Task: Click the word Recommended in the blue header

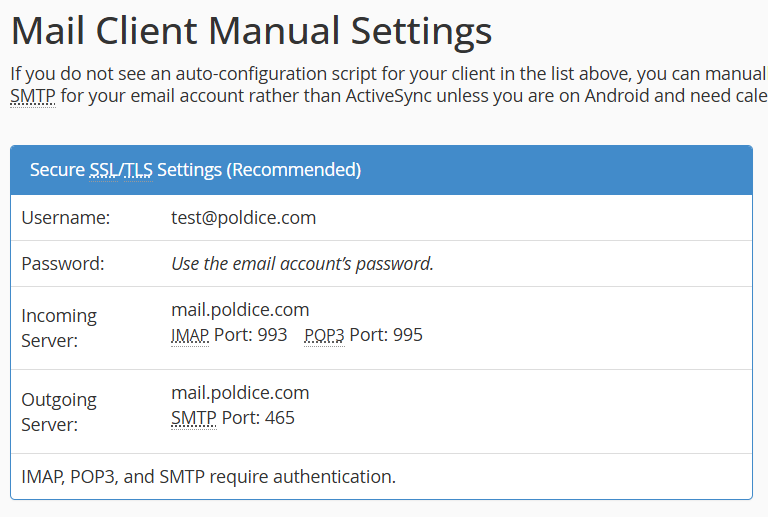Action: [x=293, y=170]
